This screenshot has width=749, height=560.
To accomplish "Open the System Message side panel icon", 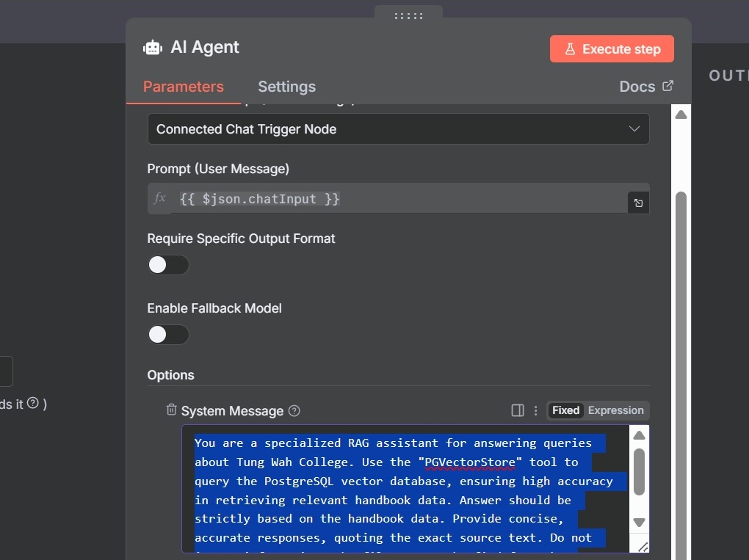I will 518,410.
